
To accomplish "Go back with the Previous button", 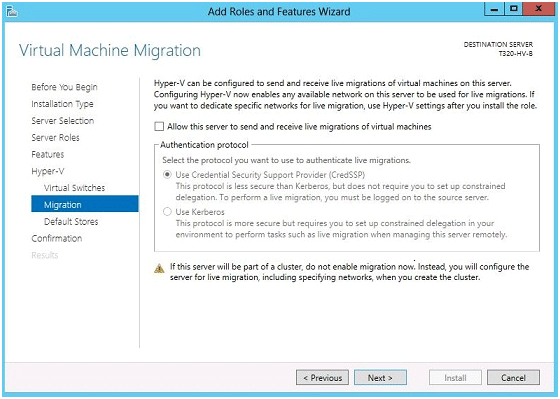I will (322, 378).
